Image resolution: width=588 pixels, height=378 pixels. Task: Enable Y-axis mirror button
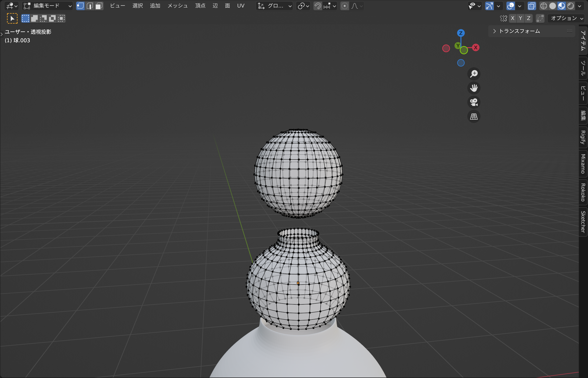tap(521, 18)
